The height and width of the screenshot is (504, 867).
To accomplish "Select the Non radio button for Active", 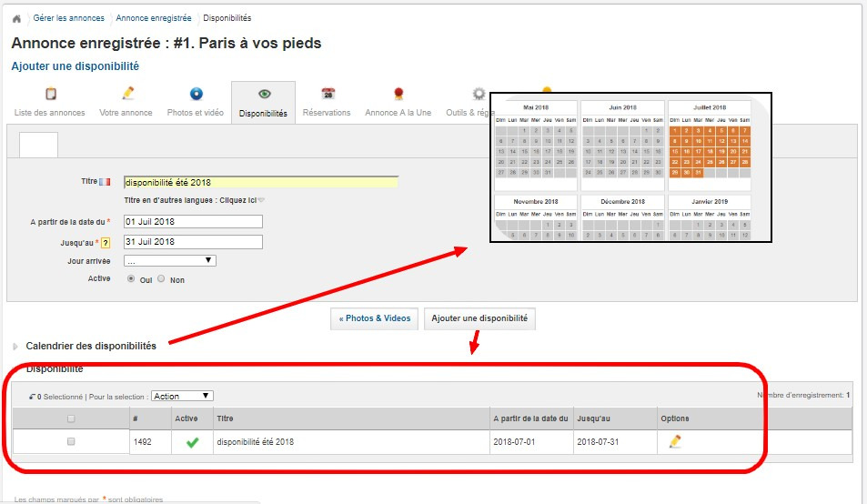I will [x=161, y=279].
